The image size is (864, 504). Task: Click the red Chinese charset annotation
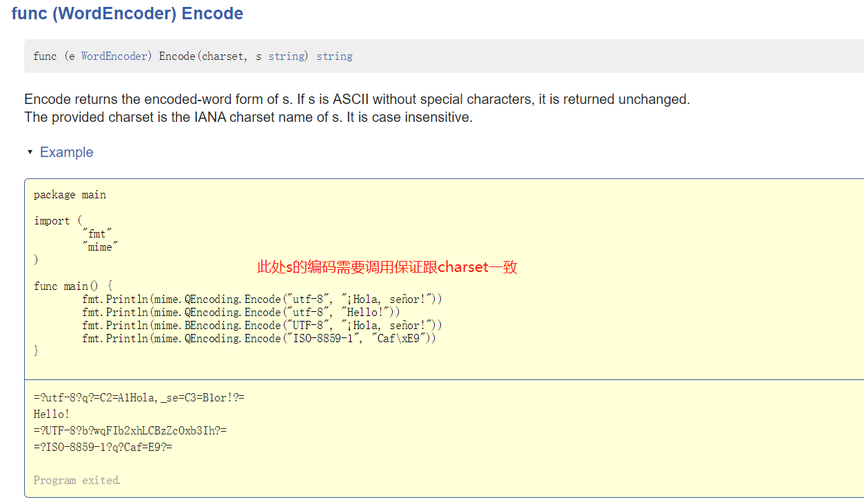click(387, 267)
